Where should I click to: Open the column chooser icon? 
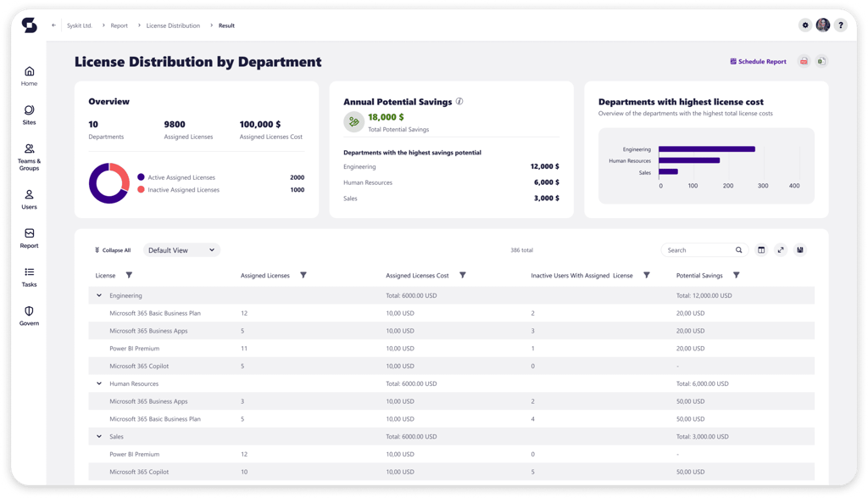pyautogui.click(x=761, y=249)
